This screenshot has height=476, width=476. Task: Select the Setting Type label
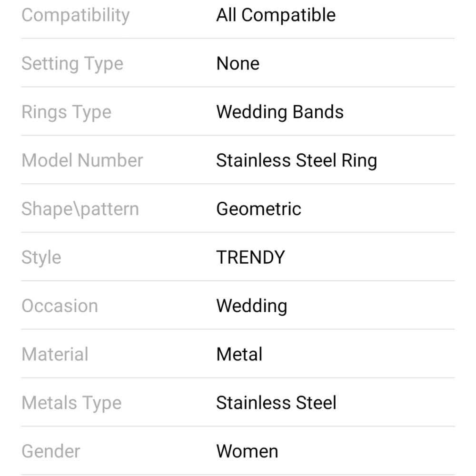(x=72, y=64)
